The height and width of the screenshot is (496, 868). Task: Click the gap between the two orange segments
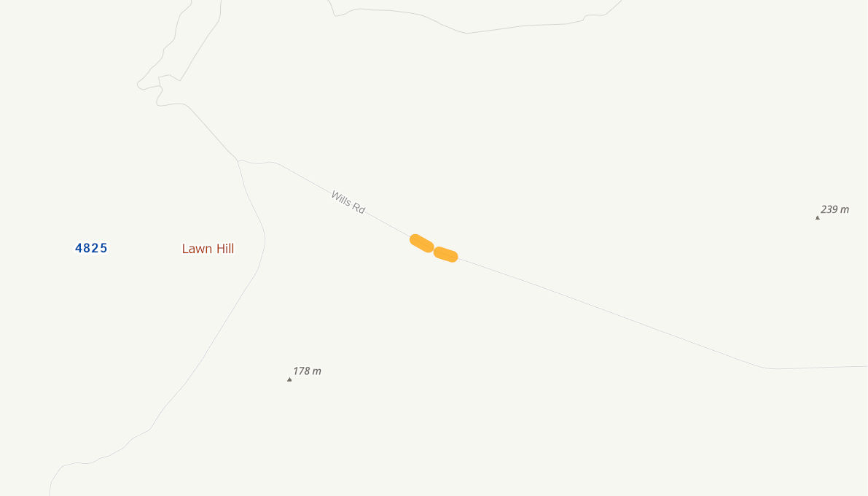(x=434, y=249)
